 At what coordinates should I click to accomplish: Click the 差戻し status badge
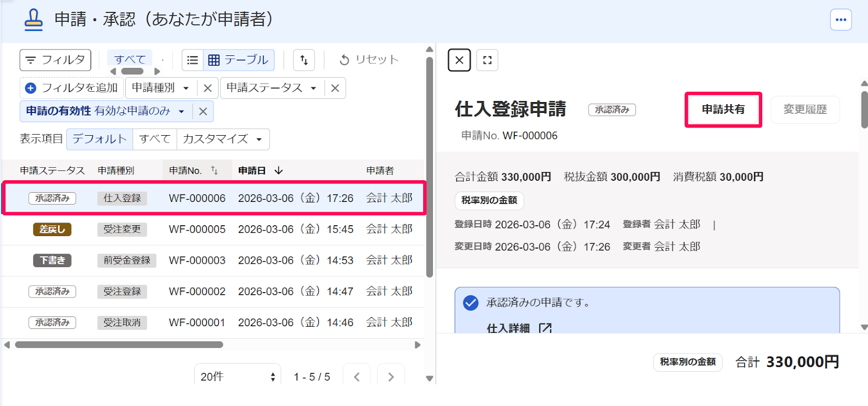tap(52, 229)
